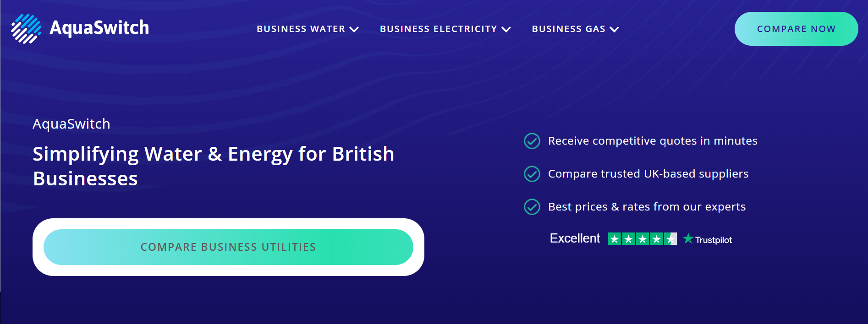Select the gradient Compare Business Utilities bar
This screenshot has width=868, height=324.
pyautogui.click(x=228, y=247)
